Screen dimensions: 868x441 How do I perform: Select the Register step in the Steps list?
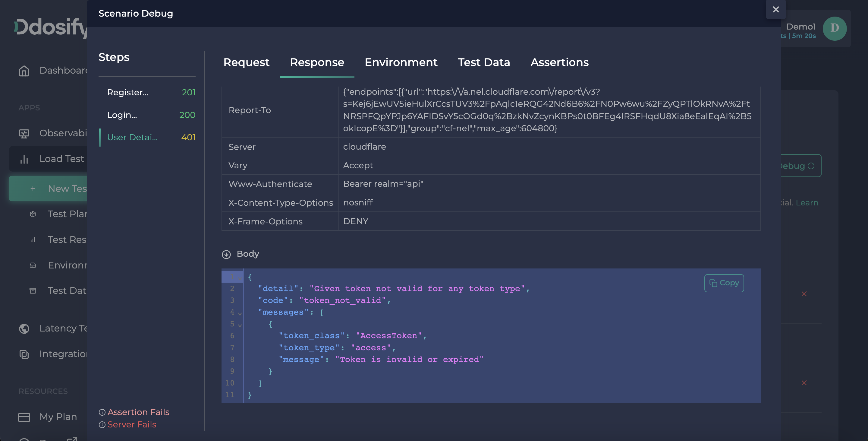coord(128,92)
